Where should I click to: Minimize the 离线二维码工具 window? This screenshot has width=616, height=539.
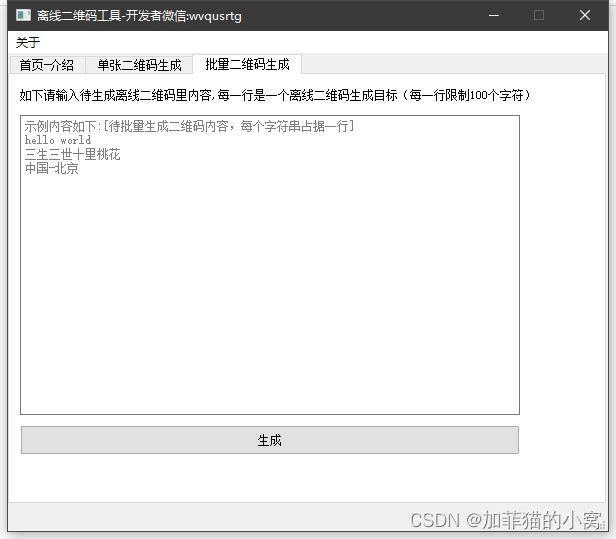(493, 15)
